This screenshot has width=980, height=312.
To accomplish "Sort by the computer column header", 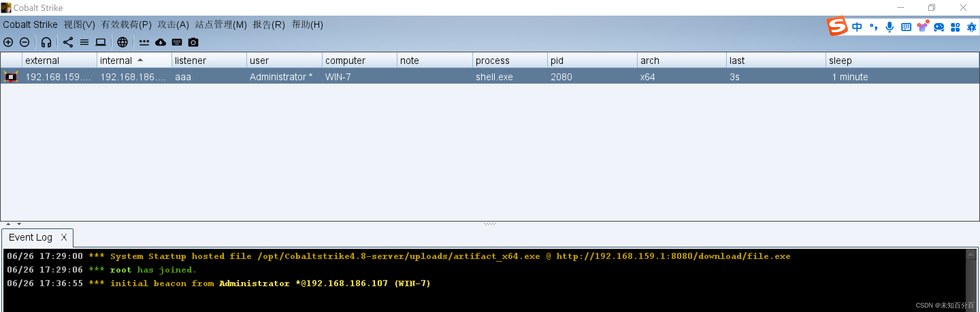I will pyautogui.click(x=360, y=60).
